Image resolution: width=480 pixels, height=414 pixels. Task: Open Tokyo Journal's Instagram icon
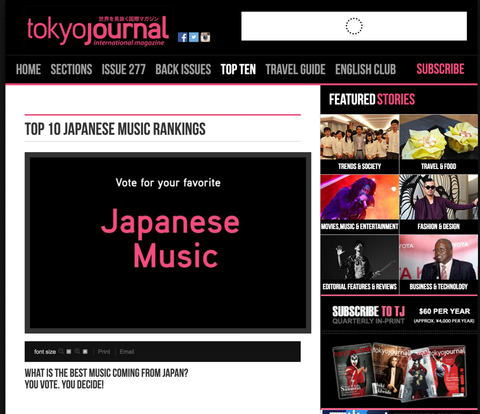[205, 37]
